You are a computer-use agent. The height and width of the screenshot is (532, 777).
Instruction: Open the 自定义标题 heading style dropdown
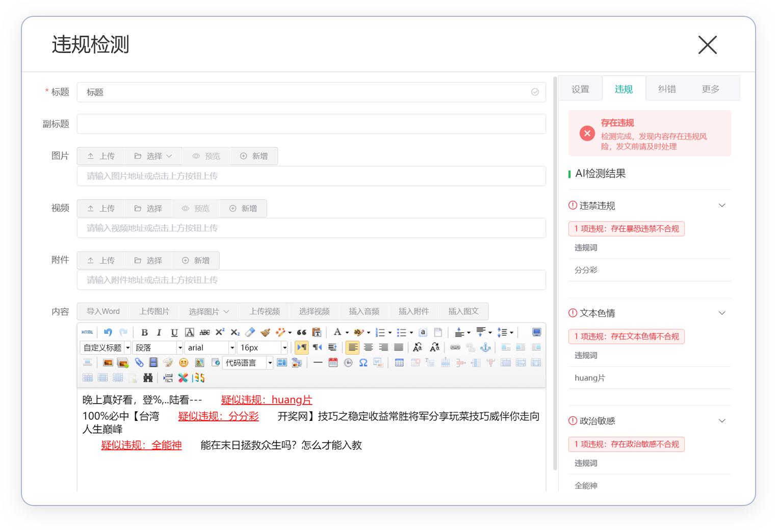(105, 347)
